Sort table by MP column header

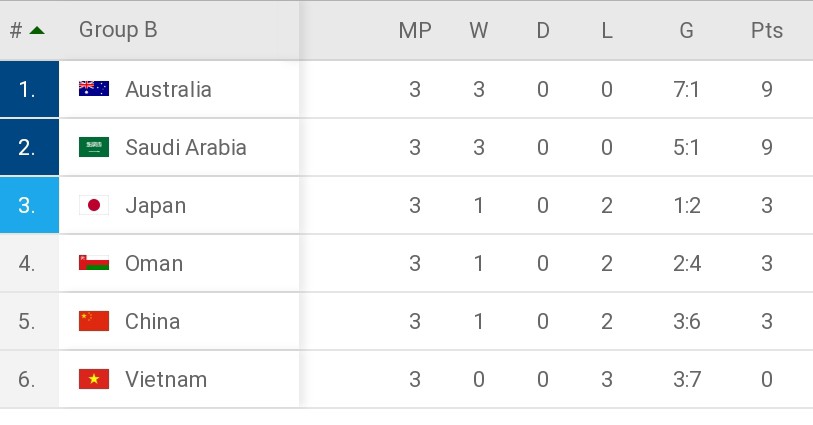point(415,30)
